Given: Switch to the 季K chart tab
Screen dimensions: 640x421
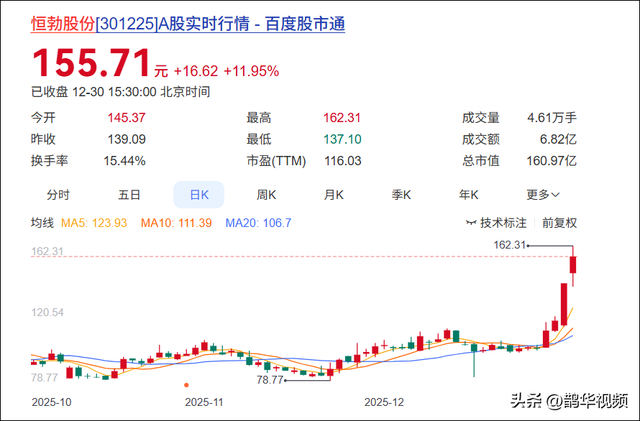Looking at the screenshot, I should [401, 195].
